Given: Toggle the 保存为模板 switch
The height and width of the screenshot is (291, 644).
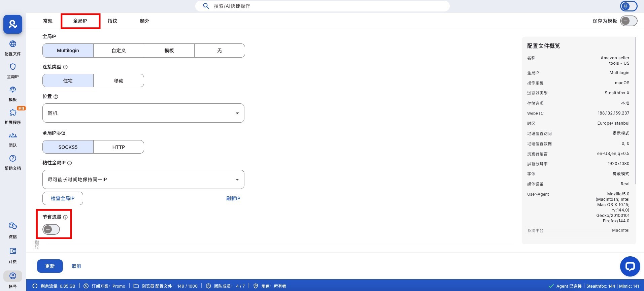Looking at the screenshot, I should (629, 21).
